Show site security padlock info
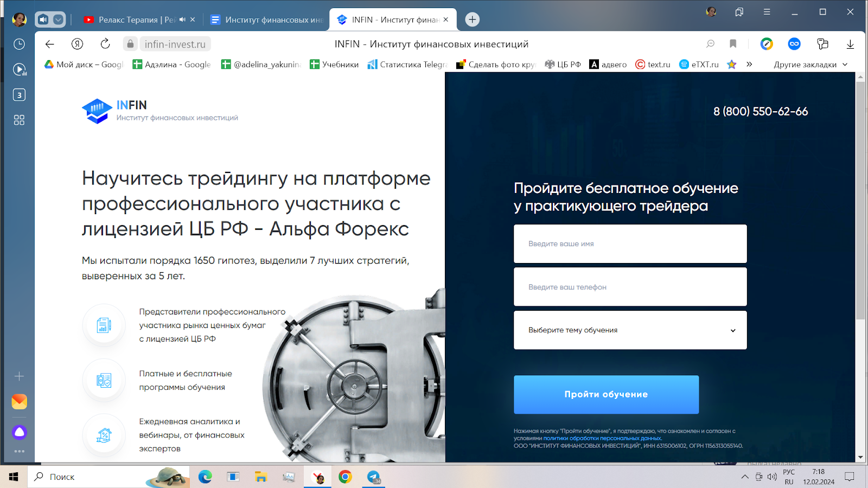868x488 pixels. pos(130,44)
